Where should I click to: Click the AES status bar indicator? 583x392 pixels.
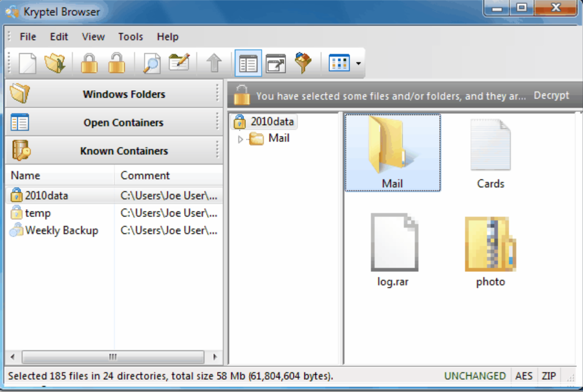point(523,376)
